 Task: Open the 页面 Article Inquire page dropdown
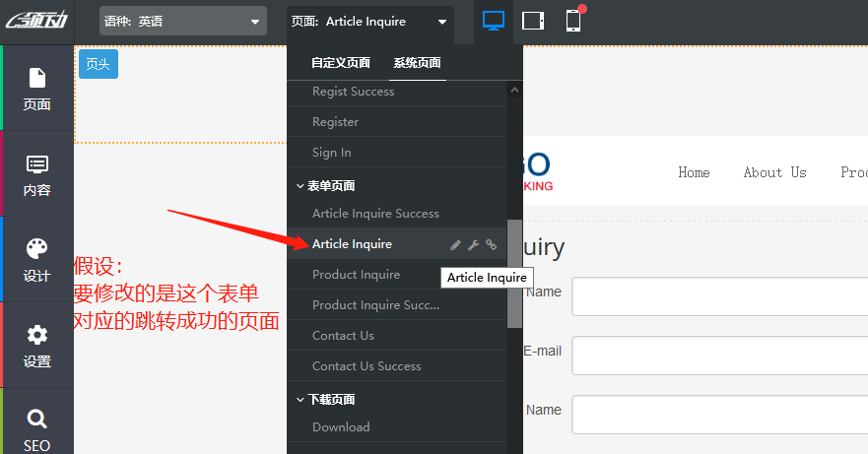pyautogui.click(x=369, y=22)
